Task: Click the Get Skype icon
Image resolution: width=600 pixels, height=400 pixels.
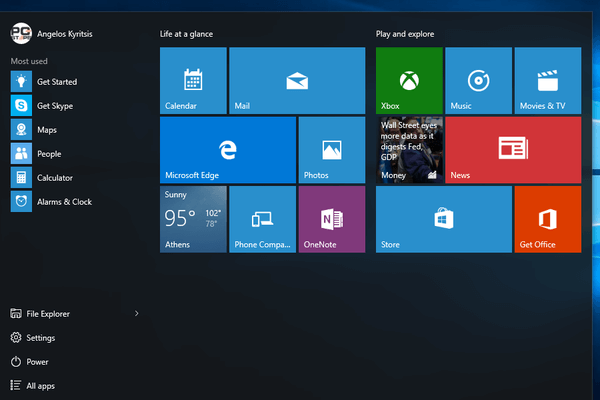Action: pyautogui.click(x=21, y=105)
